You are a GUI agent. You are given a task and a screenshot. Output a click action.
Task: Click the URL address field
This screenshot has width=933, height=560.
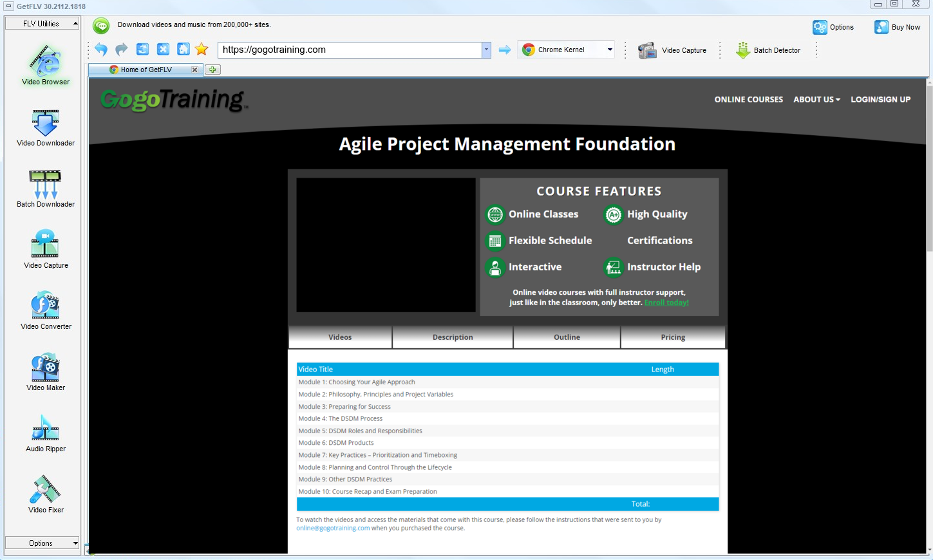pos(350,50)
